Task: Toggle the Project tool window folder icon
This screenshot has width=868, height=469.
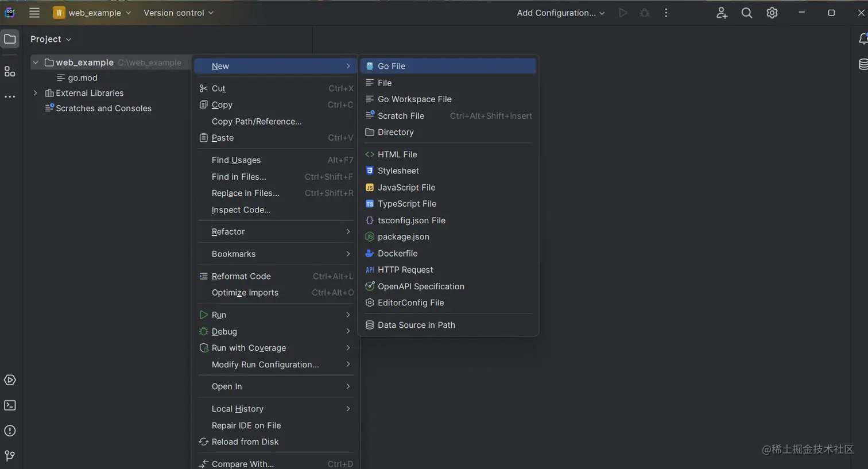Action: (10, 39)
